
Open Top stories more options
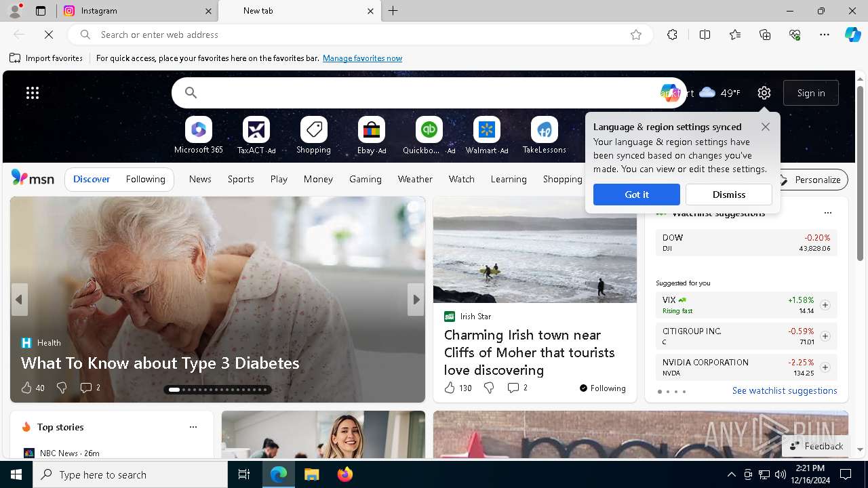[193, 427]
